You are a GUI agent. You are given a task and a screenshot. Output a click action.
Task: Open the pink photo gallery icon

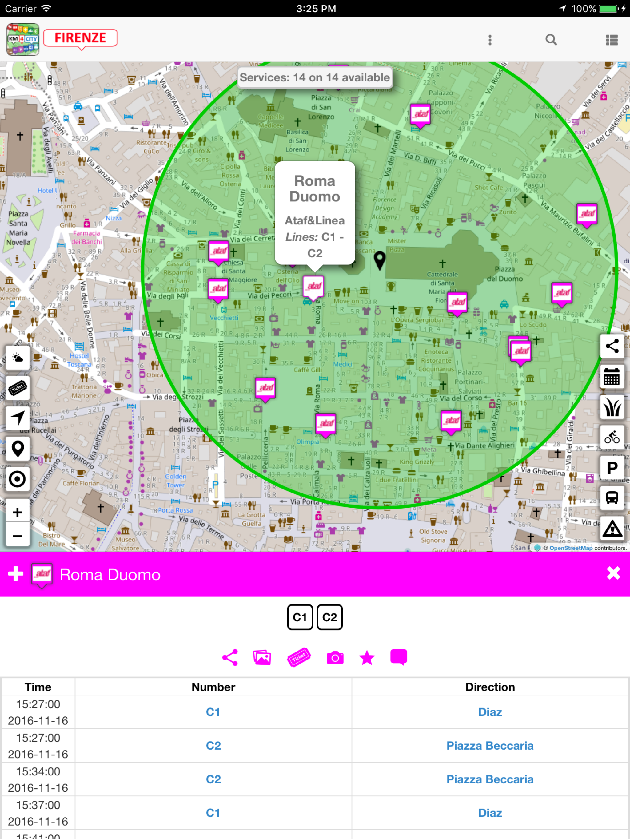(262, 657)
